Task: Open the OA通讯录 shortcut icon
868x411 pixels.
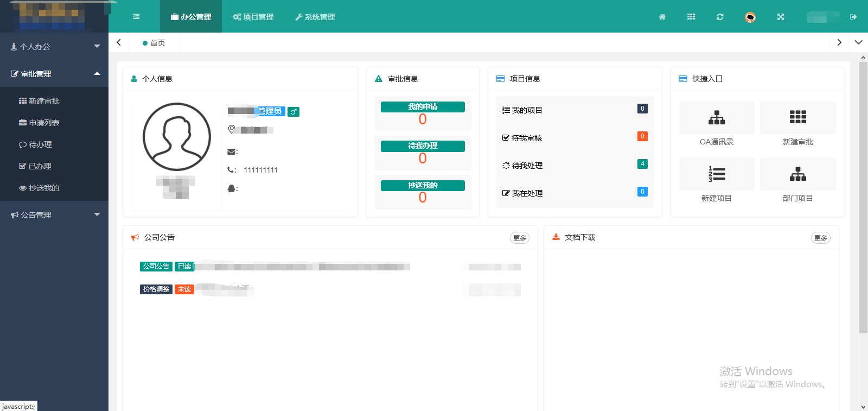Action: pos(717,117)
